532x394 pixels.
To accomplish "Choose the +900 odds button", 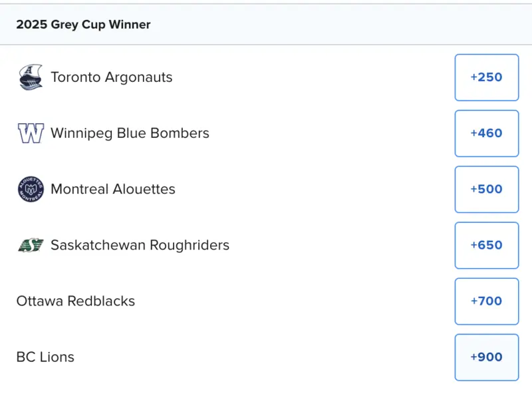I will pyautogui.click(x=486, y=357).
